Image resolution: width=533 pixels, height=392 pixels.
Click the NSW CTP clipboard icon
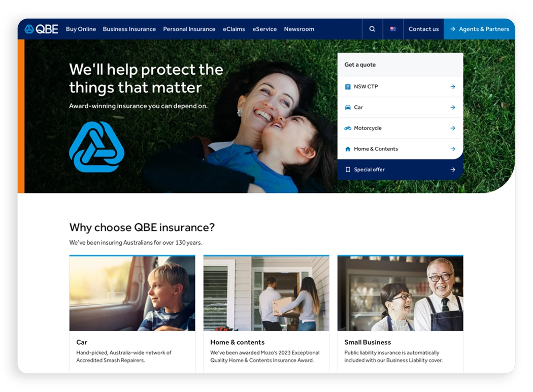coord(348,87)
